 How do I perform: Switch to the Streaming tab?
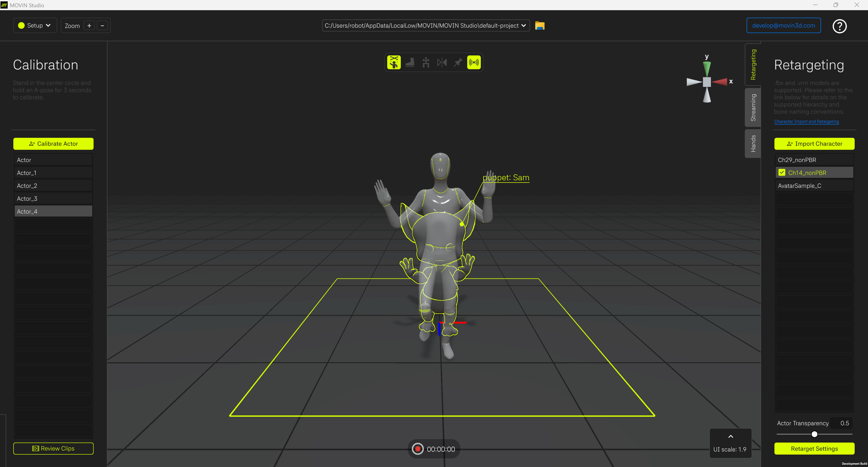753,107
